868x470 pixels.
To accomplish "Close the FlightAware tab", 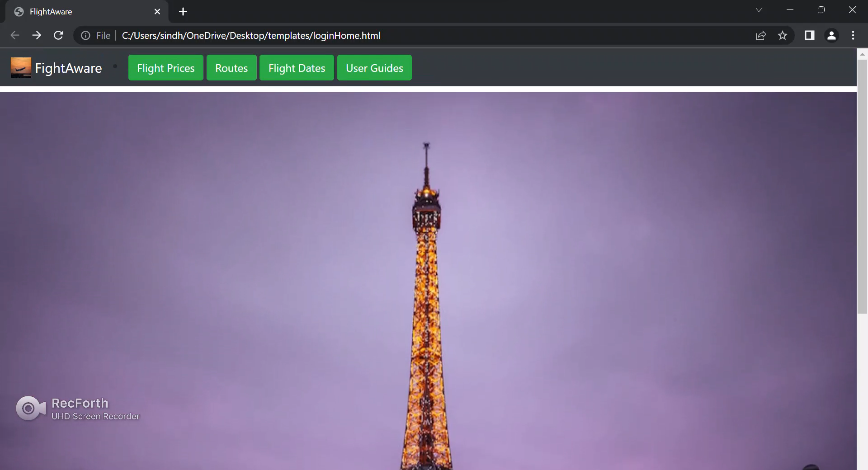I will [x=157, y=11].
